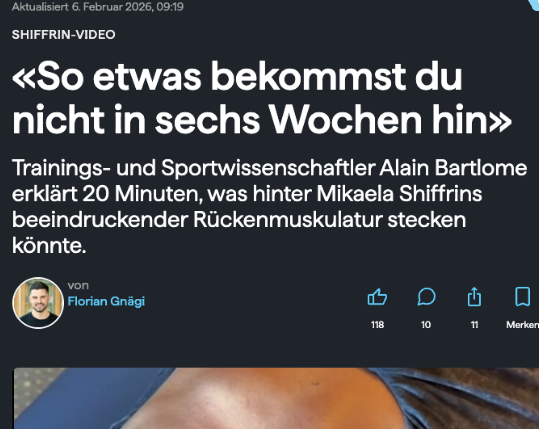Click the author's round profile photo
This screenshot has height=429, width=539.
(x=38, y=303)
